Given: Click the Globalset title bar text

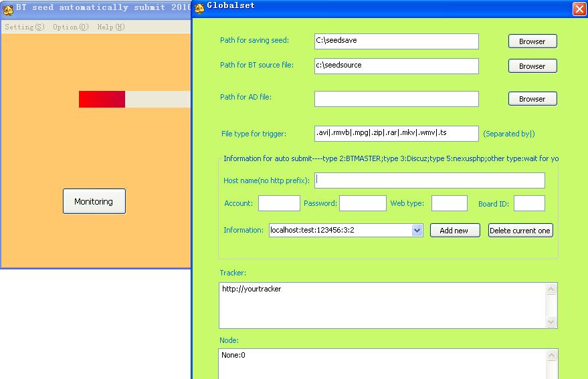Looking at the screenshot, I should click(231, 5).
